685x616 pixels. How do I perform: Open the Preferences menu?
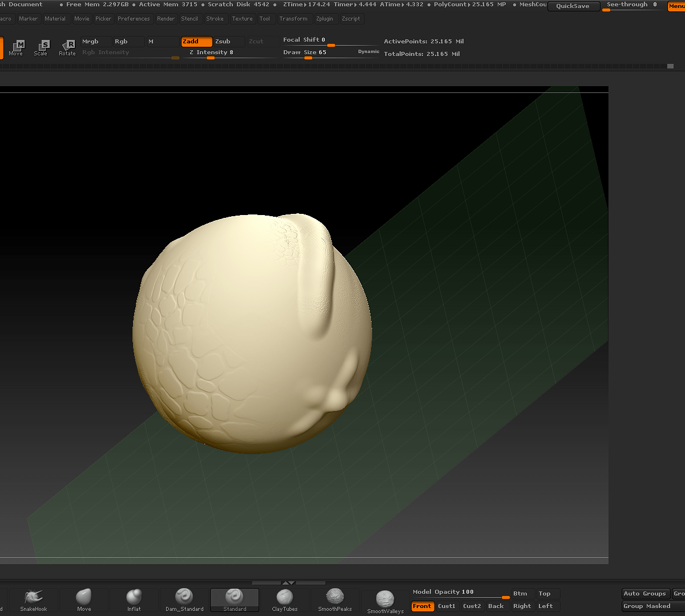[134, 19]
